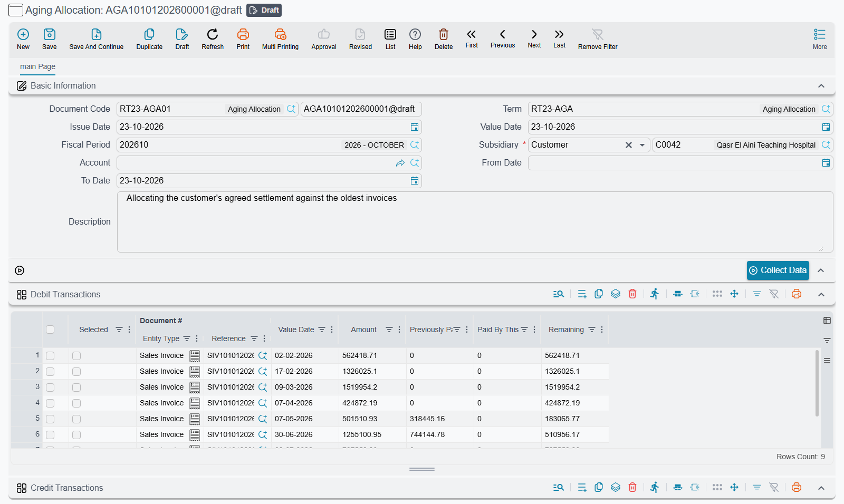Open Subsidiary type dropdown arrow
The width and height of the screenshot is (844, 504).
click(x=642, y=145)
